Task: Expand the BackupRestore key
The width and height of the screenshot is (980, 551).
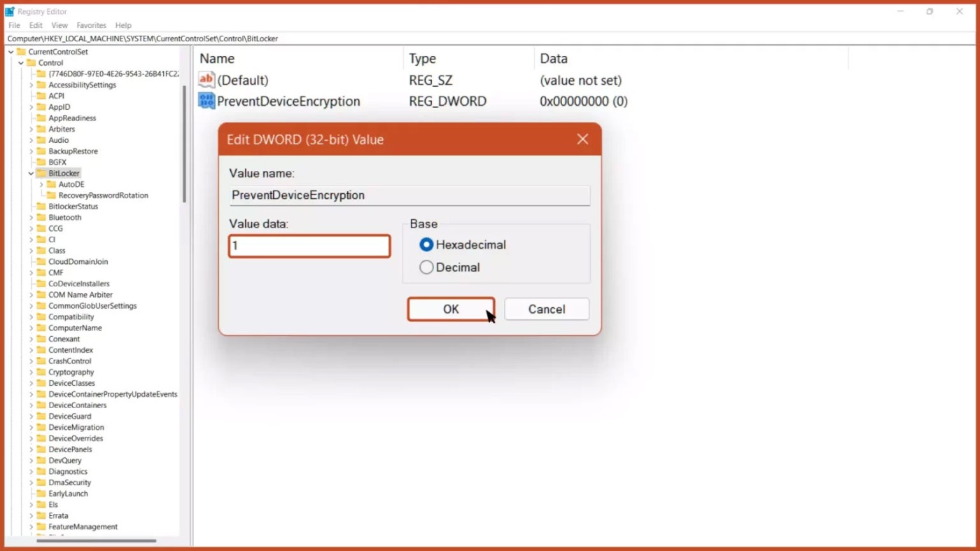Action: pos(31,151)
